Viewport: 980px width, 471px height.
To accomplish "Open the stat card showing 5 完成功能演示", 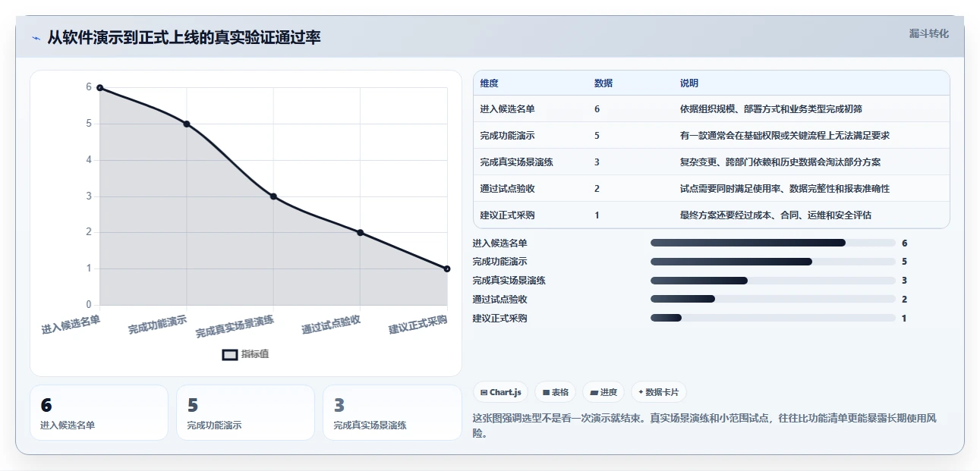I will [245, 413].
